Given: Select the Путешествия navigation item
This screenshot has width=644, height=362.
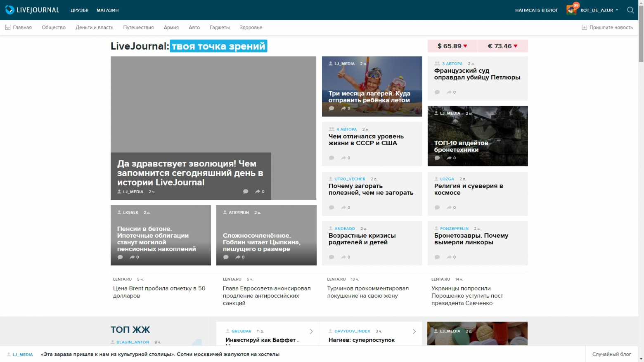Looking at the screenshot, I should click(138, 28).
